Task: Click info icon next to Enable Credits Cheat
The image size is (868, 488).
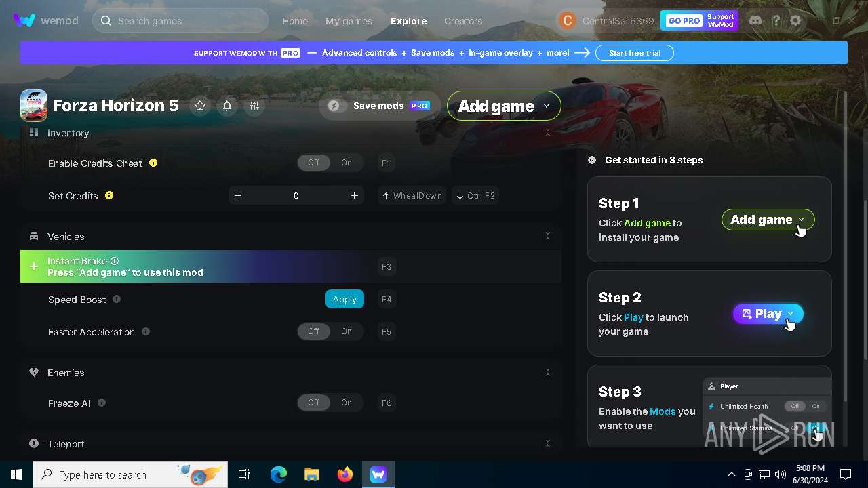Action: [x=153, y=163]
